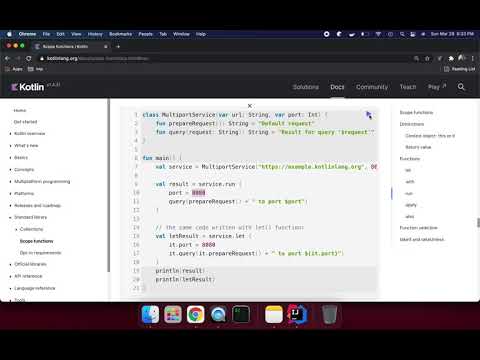Click the Kotlin logo
Viewport: 480px width, 360px height.
(x=28, y=87)
